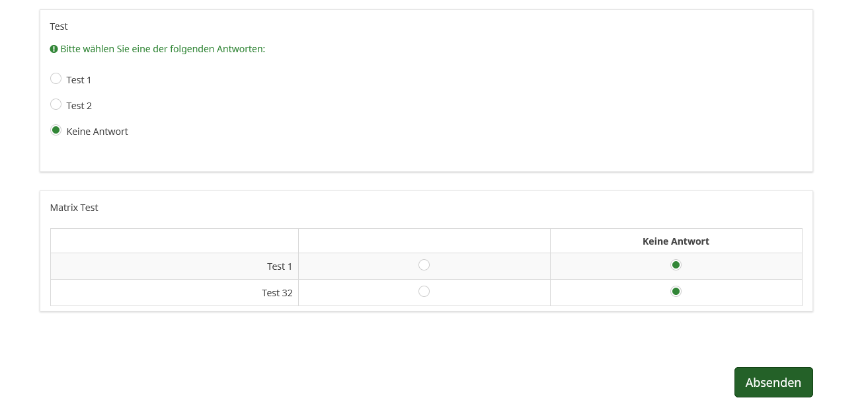The image size is (868, 410).
Task: Choose the unlabeled radio option in matrix row Test 1
Action: click(424, 265)
